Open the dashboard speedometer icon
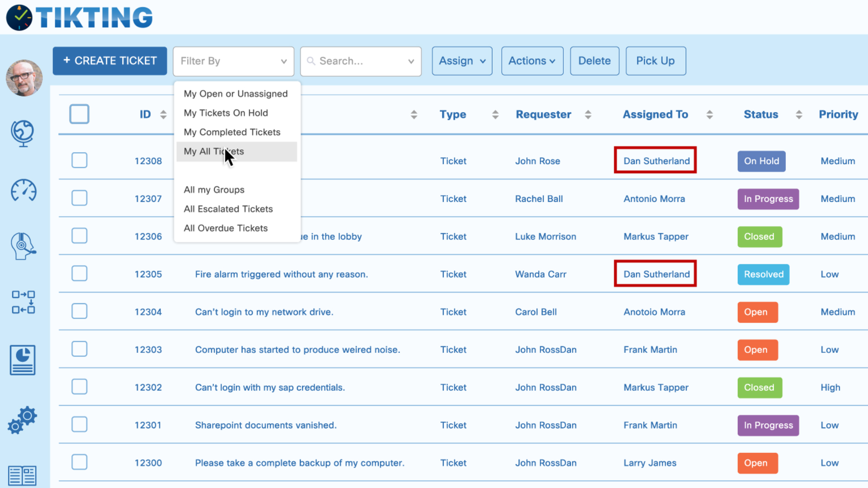The width and height of the screenshot is (868, 488). (x=23, y=191)
